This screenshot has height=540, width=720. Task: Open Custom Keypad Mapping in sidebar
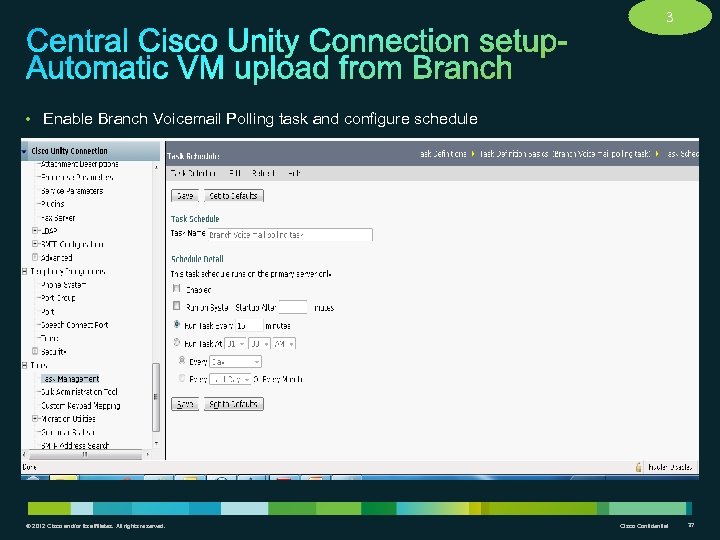80,406
